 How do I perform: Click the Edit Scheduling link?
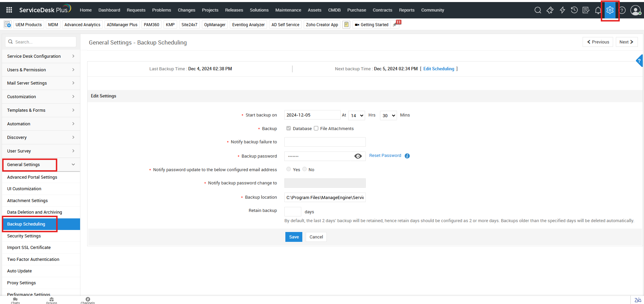(438, 69)
